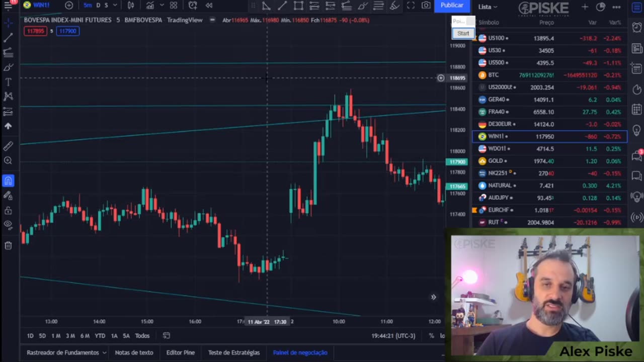The image size is (644, 362).
Task: Click the bar replay rewind icon
Action: tap(209, 6)
